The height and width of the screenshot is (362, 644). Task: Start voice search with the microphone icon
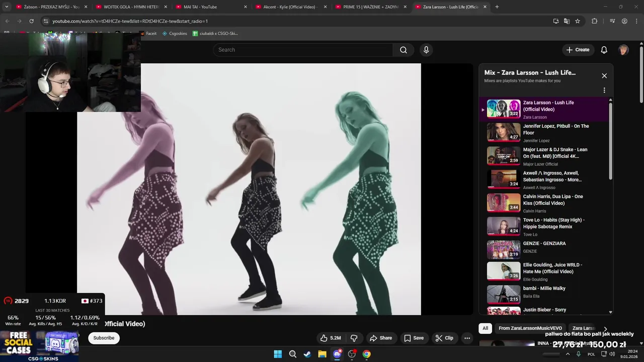426,50
